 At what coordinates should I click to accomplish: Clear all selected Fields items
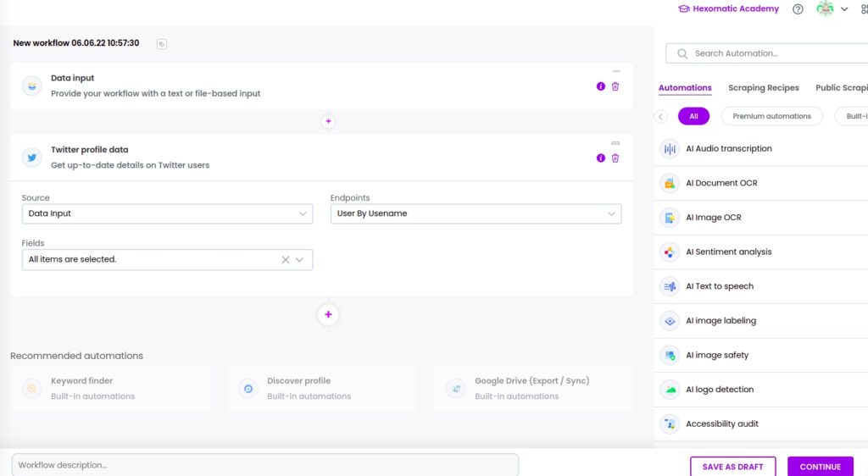click(x=285, y=260)
